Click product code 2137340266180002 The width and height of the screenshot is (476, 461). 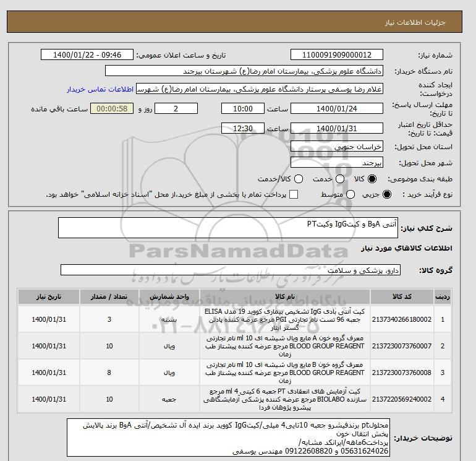(402, 319)
